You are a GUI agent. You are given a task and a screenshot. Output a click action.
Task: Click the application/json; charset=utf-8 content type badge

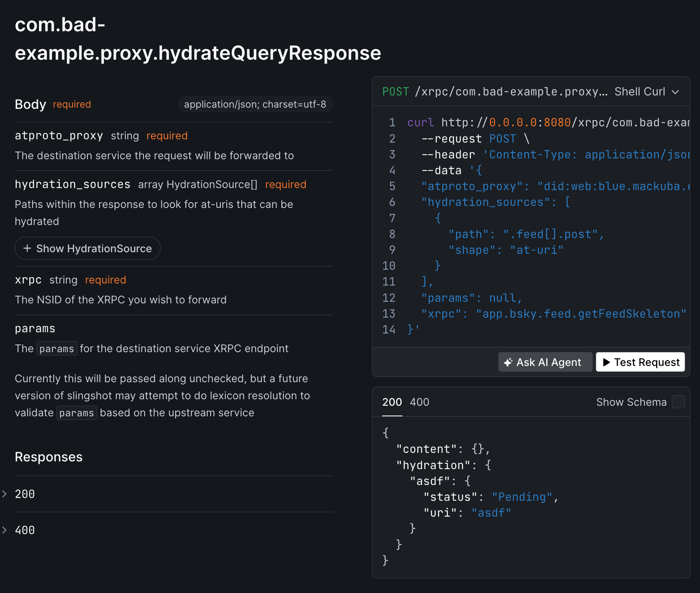255,104
